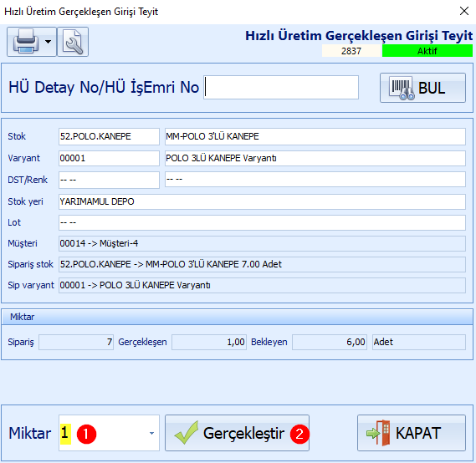
Task: Click the stock name MM-POLO 3'LÜ KANEPE field
Action: coord(315,136)
